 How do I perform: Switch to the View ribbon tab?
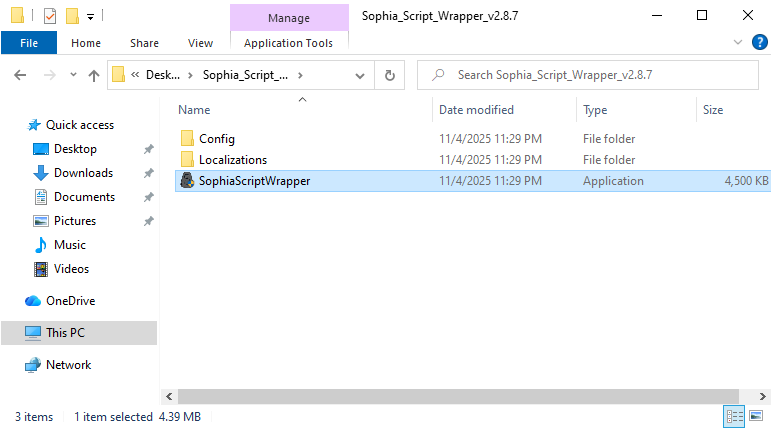[200, 43]
